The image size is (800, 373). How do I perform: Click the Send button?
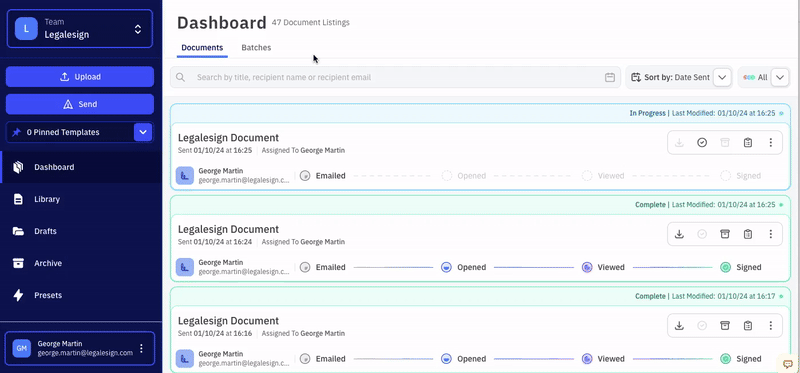pyautogui.click(x=80, y=104)
